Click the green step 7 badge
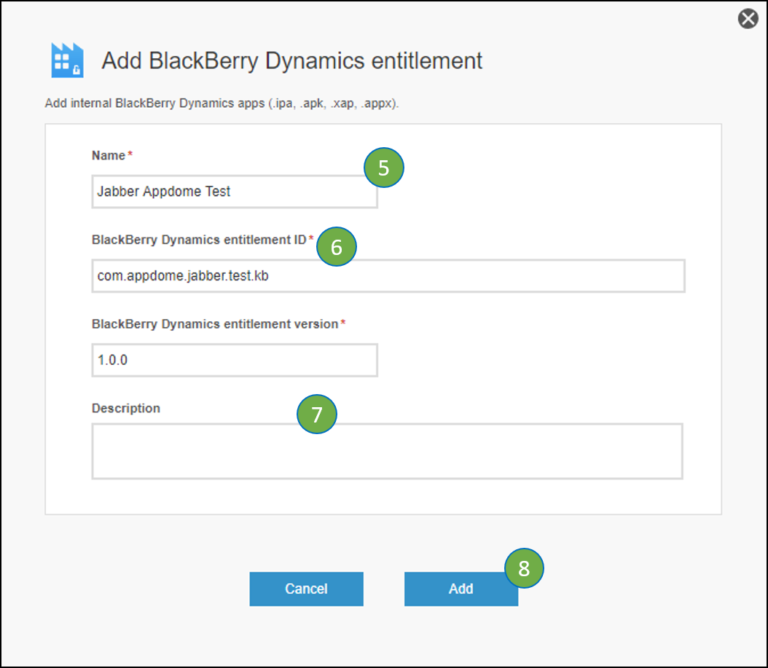The height and width of the screenshot is (668, 768). click(317, 415)
